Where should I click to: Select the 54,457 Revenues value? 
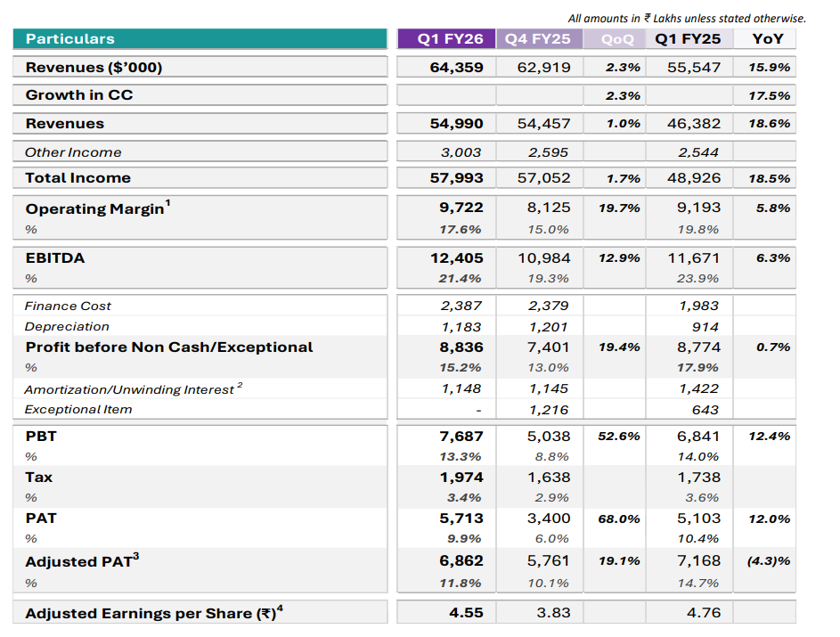(x=543, y=124)
